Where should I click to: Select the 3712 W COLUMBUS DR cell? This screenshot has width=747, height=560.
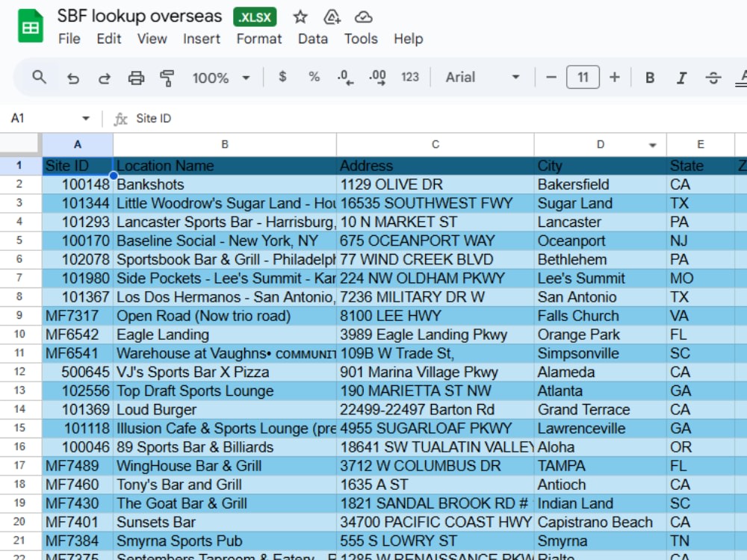click(436, 466)
